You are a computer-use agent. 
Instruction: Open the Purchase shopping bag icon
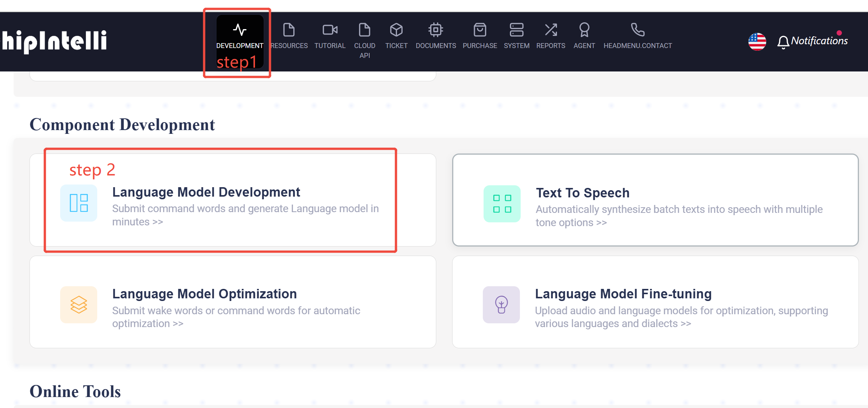click(x=480, y=30)
